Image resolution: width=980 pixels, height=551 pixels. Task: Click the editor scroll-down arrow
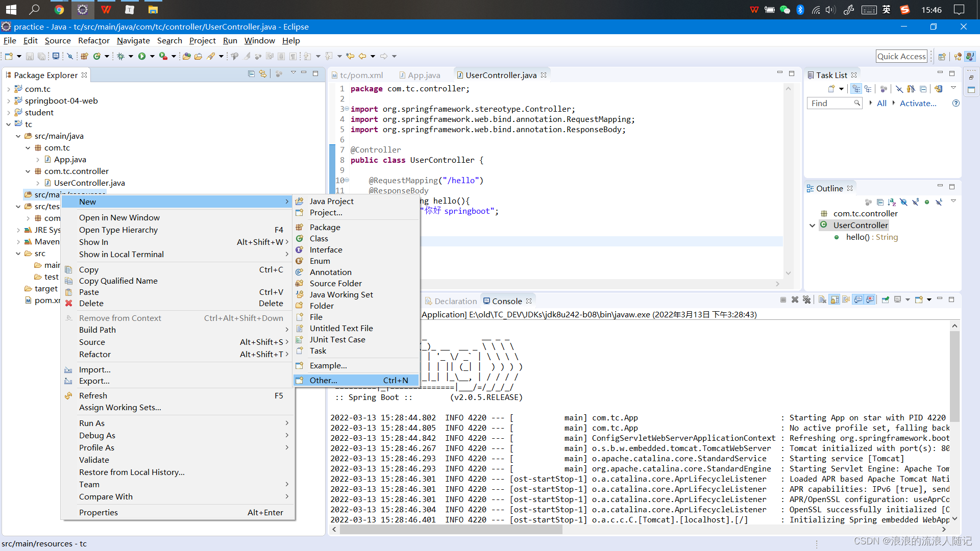[x=788, y=273]
